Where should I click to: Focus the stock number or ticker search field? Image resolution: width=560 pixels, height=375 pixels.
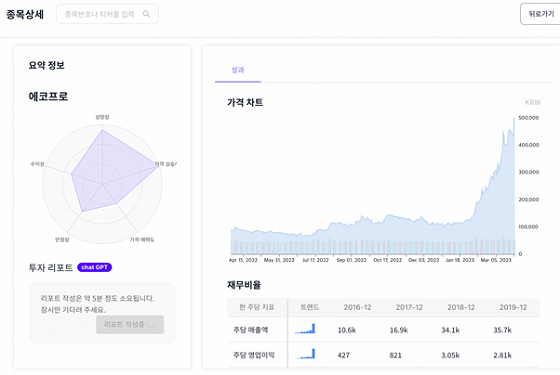pyautogui.click(x=107, y=14)
